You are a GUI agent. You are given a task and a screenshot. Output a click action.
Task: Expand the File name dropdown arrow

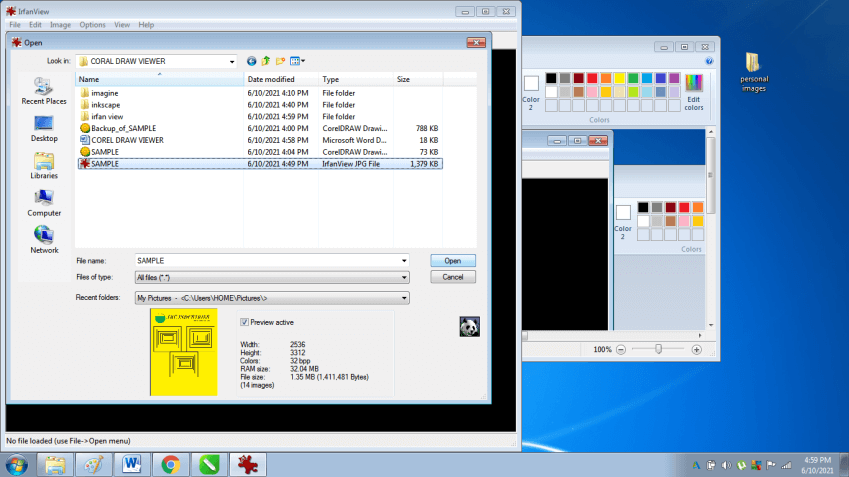[x=404, y=261]
